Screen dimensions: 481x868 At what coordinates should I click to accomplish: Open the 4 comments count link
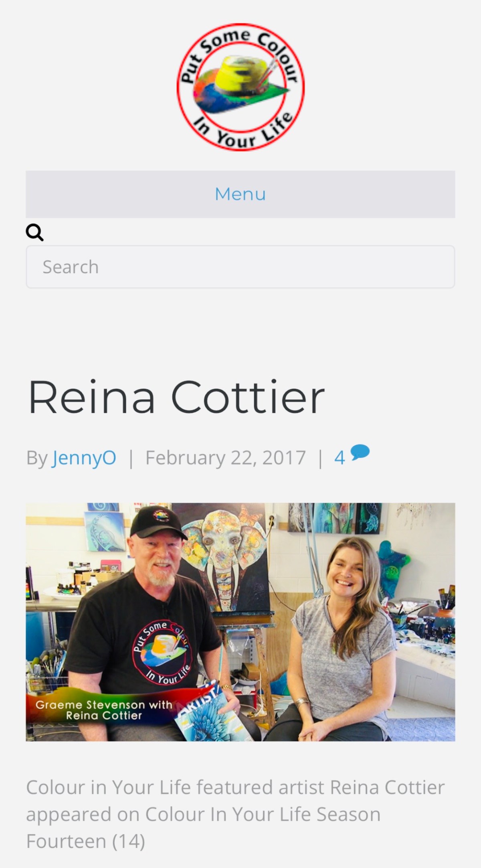pos(340,458)
